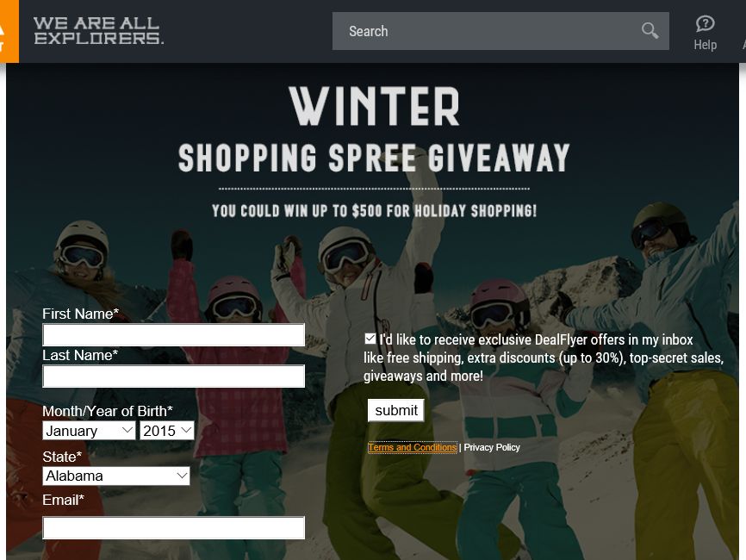Open the Privacy Policy link
This screenshot has width=746, height=560.
point(492,447)
